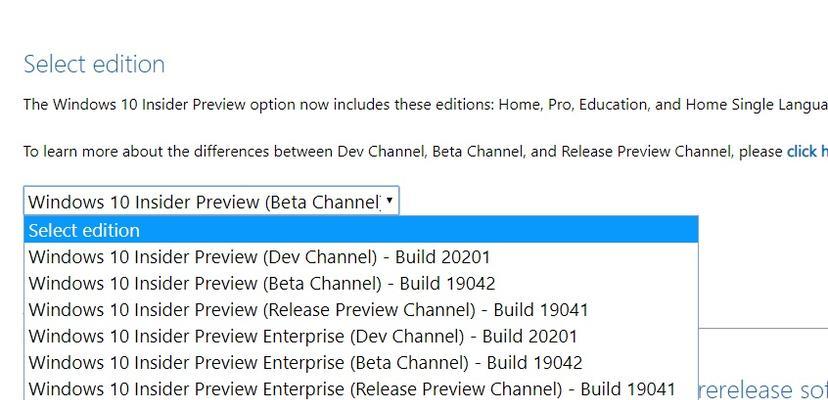Open the 'click here' channel differences link
This screenshot has height=400, width=828.
tap(807, 152)
